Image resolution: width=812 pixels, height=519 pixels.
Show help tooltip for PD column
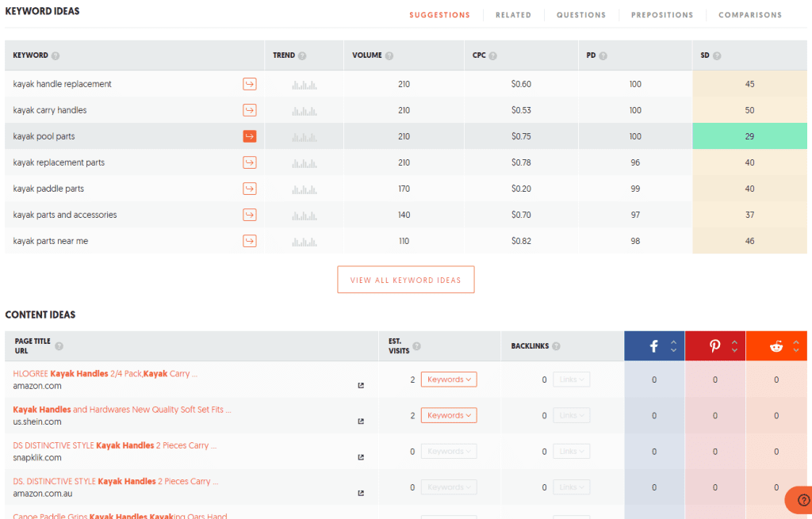603,56
